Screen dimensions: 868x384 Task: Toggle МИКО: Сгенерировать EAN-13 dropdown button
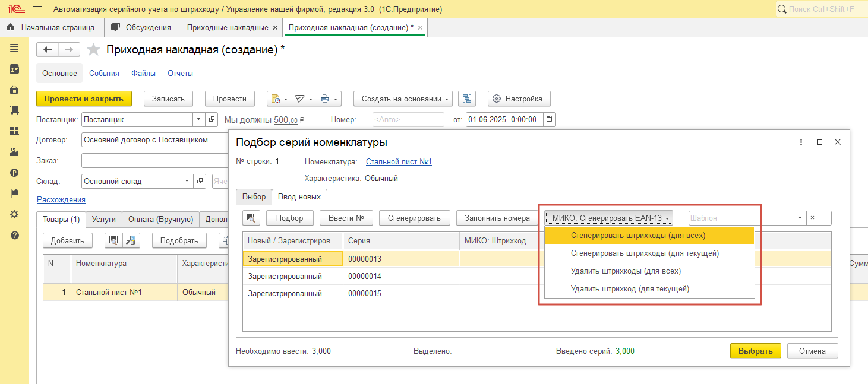click(x=609, y=218)
